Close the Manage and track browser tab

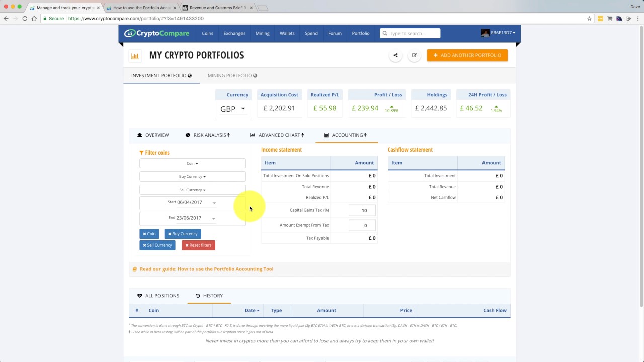[98, 8]
